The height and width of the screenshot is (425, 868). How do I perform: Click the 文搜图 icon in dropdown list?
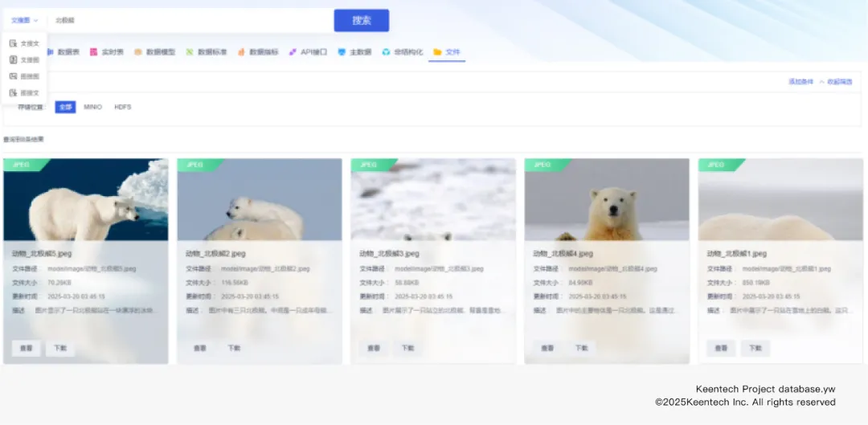(13, 59)
